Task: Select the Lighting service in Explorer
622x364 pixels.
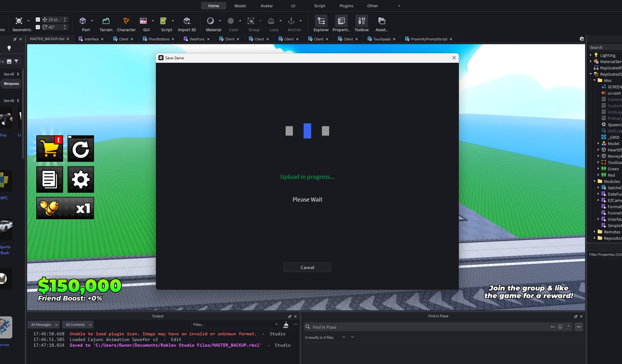Action: [607, 55]
